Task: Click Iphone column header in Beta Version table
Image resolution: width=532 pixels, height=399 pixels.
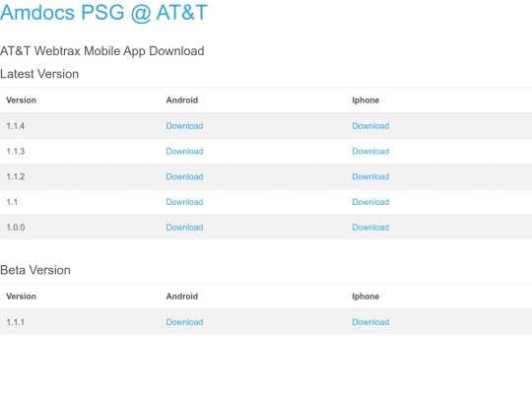Action: coord(366,297)
